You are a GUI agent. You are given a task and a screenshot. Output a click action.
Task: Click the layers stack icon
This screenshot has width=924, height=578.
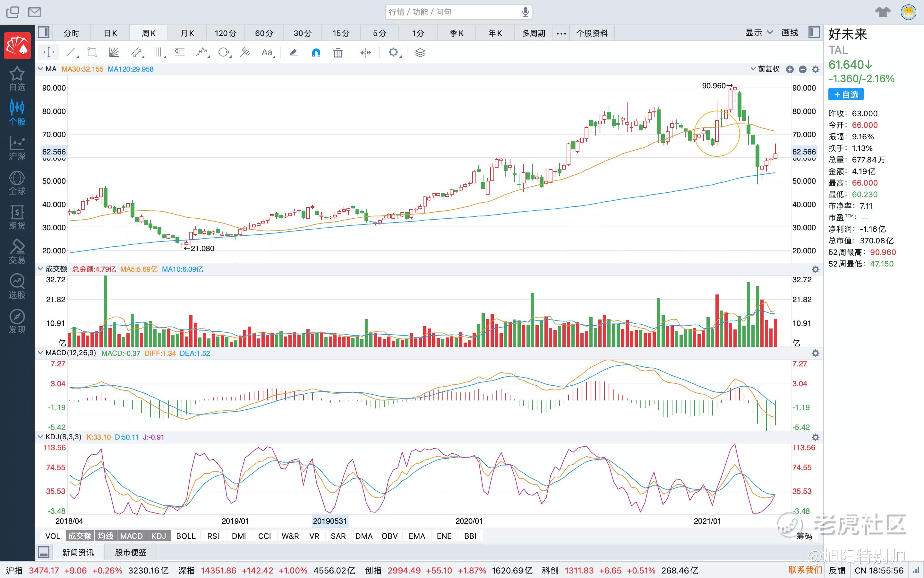pyautogui.click(x=420, y=53)
